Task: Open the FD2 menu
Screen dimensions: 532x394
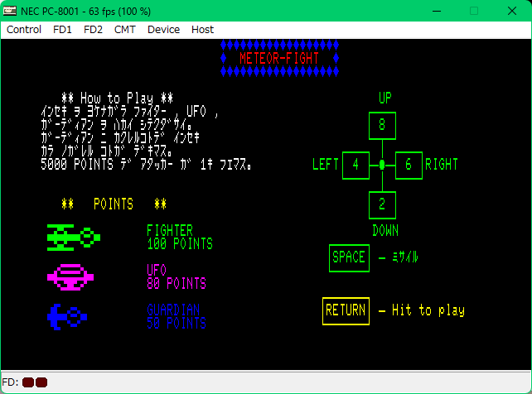Action: coord(93,30)
